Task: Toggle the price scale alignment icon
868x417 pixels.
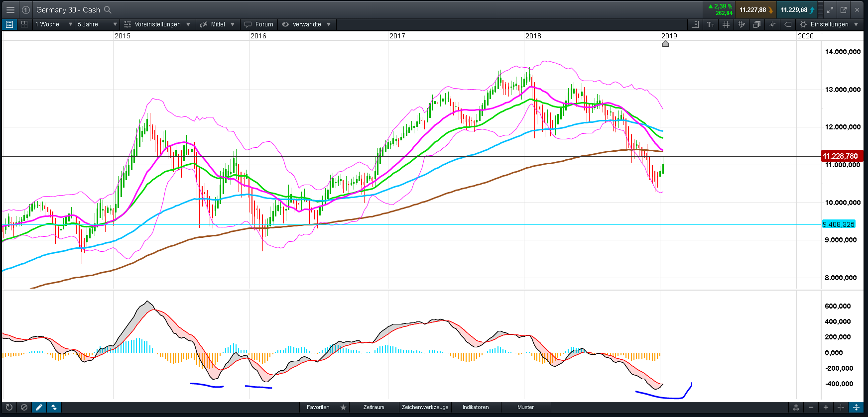Action: click(696, 24)
